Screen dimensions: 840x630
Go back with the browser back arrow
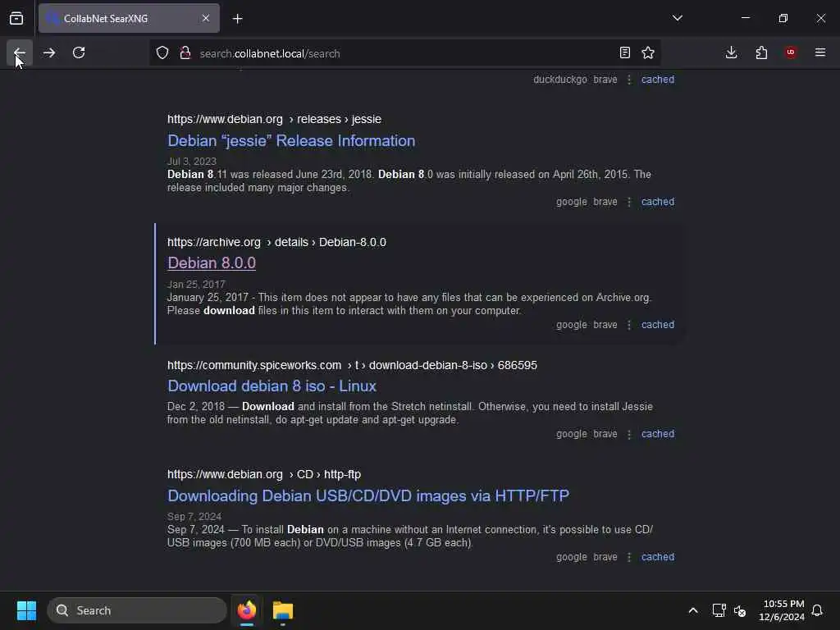20,52
